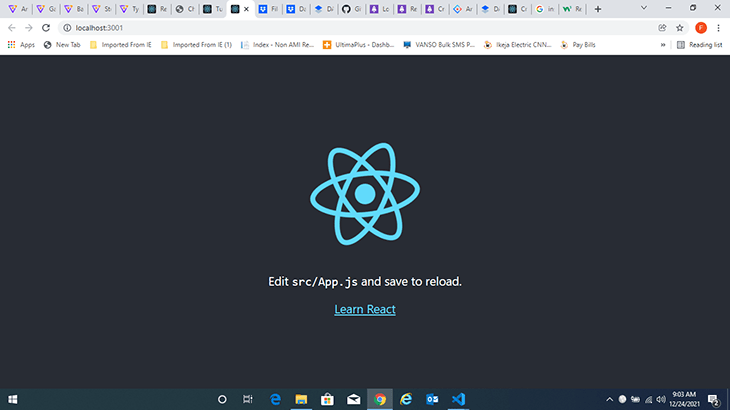Open Apps shortcut in bookmarks bar

[21, 45]
